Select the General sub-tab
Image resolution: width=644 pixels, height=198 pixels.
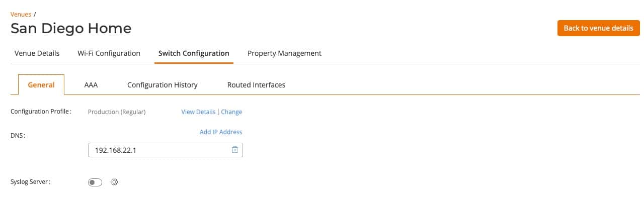pyautogui.click(x=41, y=85)
